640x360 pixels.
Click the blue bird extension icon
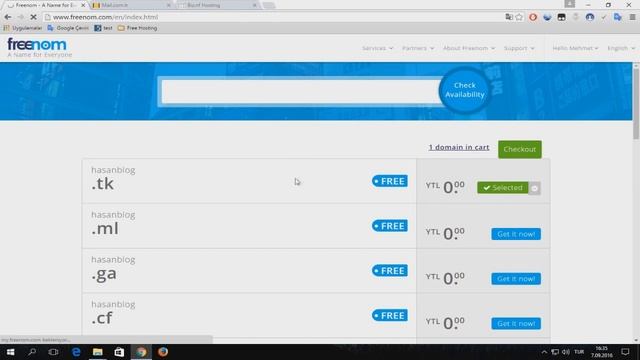[x=547, y=17]
